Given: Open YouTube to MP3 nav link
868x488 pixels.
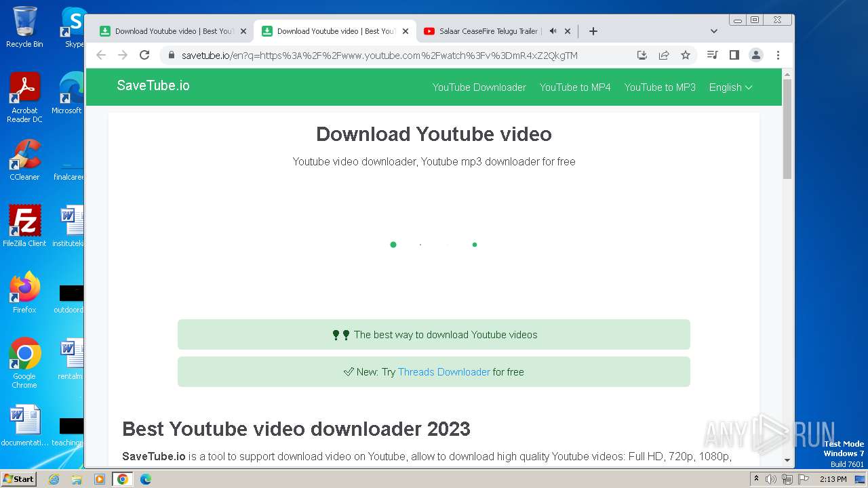Looking at the screenshot, I should tap(660, 87).
